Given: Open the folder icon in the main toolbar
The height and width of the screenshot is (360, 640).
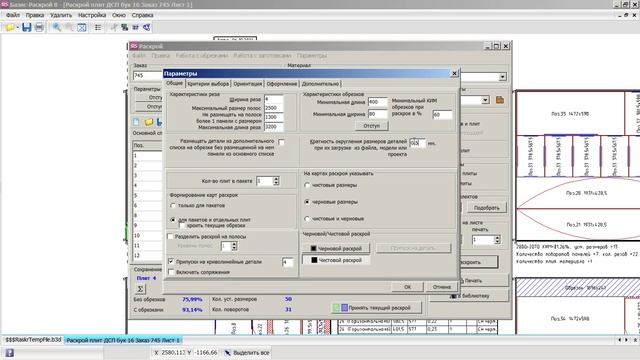Looking at the screenshot, I should pos(9,27).
